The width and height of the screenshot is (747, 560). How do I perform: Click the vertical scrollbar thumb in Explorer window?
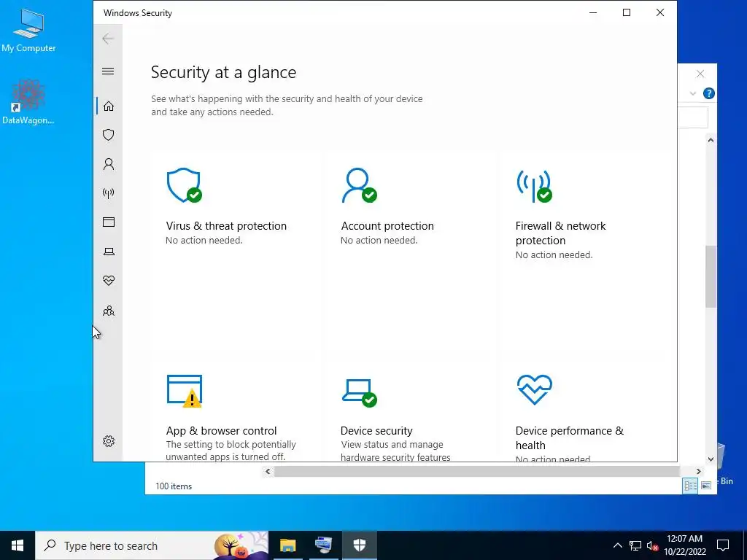tap(711, 276)
